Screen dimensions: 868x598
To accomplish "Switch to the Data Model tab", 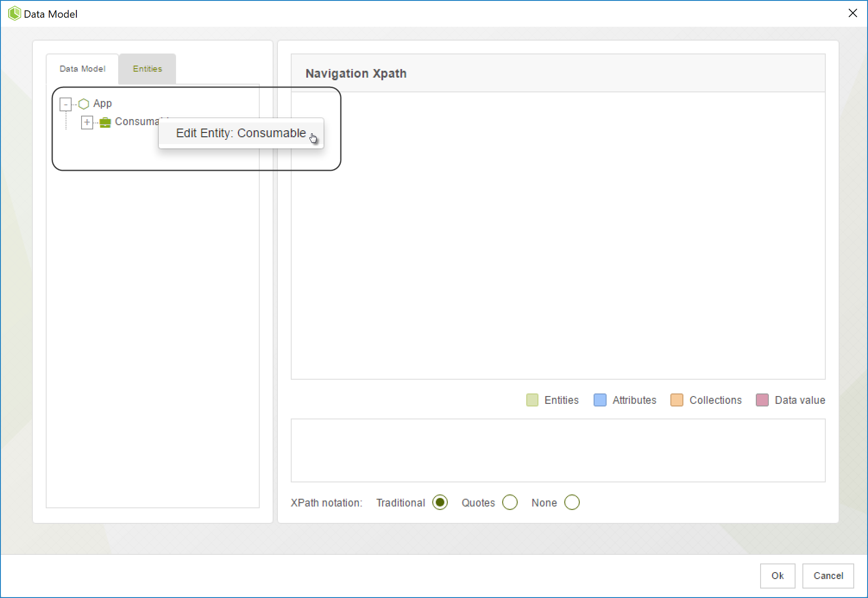I will click(82, 69).
